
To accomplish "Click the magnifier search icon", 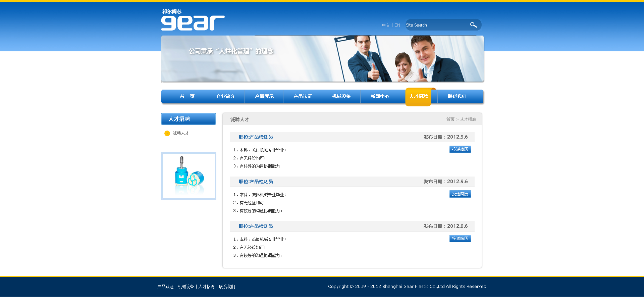I will tap(473, 25).
